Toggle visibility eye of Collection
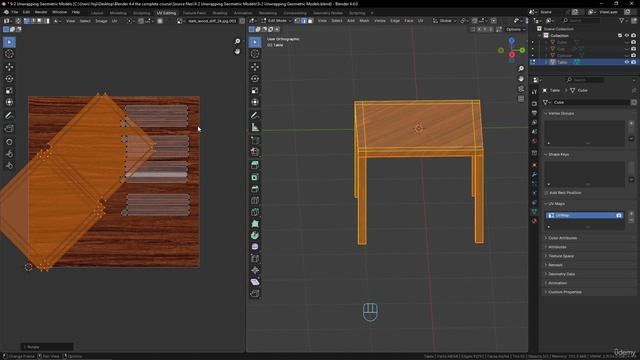The width and height of the screenshot is (640, 360). click(x=627, y=36)
